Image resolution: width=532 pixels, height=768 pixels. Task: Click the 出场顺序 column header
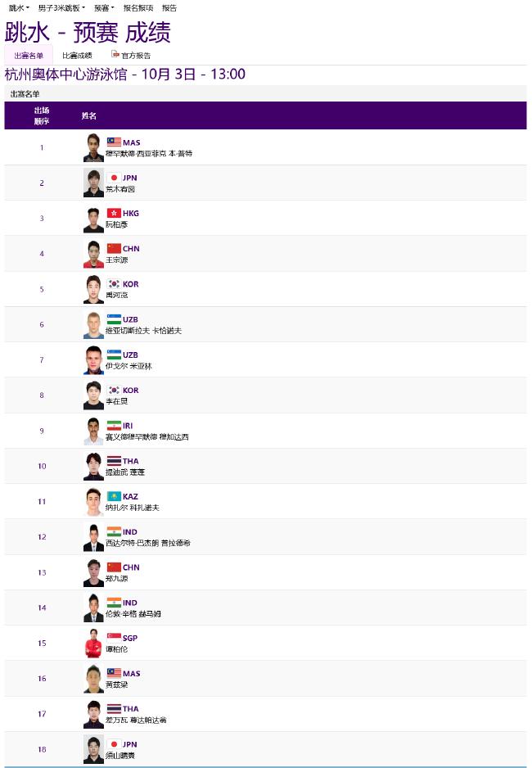(x=42, y=115)
